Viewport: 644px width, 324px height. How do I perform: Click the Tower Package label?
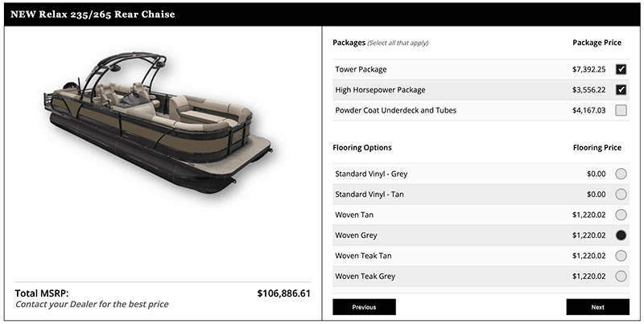click(361, 69)
